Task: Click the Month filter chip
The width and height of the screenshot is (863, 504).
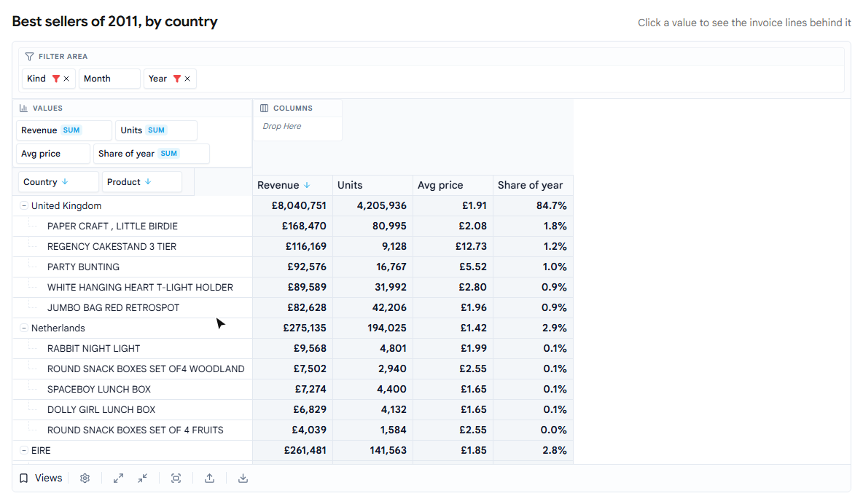Action: pyautogui.click(x=109, y=79)
